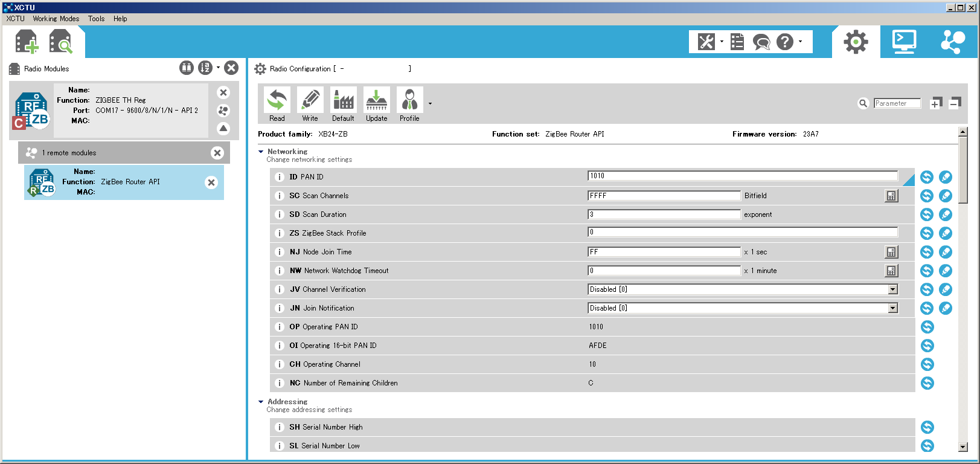
Task: Click the ZS ZigBee Stack Profile field
Action: coord(743,232)
